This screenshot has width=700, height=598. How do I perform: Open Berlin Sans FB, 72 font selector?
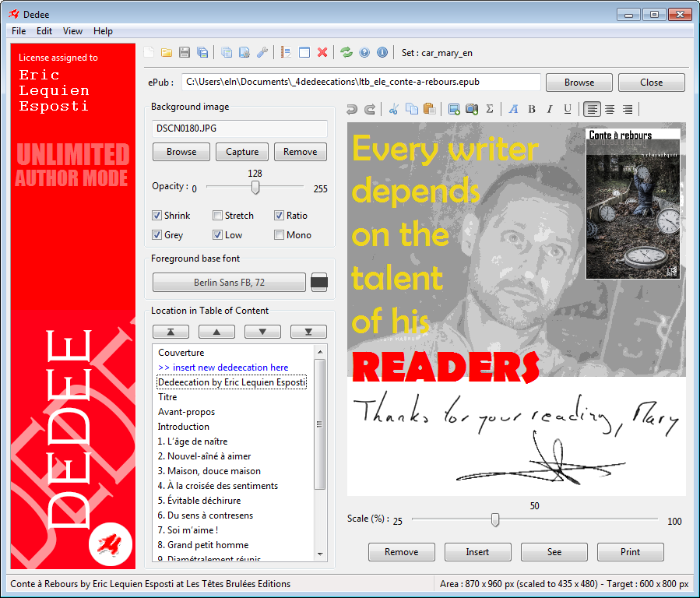point(229,283)
